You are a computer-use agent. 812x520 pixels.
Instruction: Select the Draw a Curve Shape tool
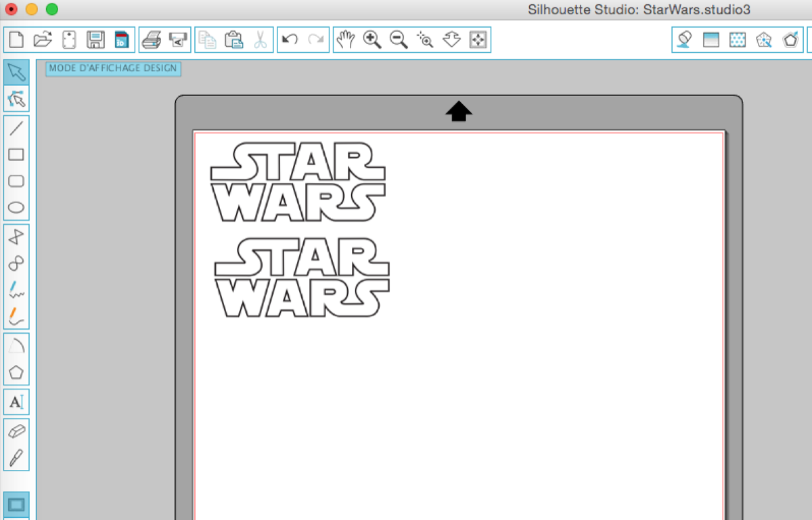click(x=16, y=263)
